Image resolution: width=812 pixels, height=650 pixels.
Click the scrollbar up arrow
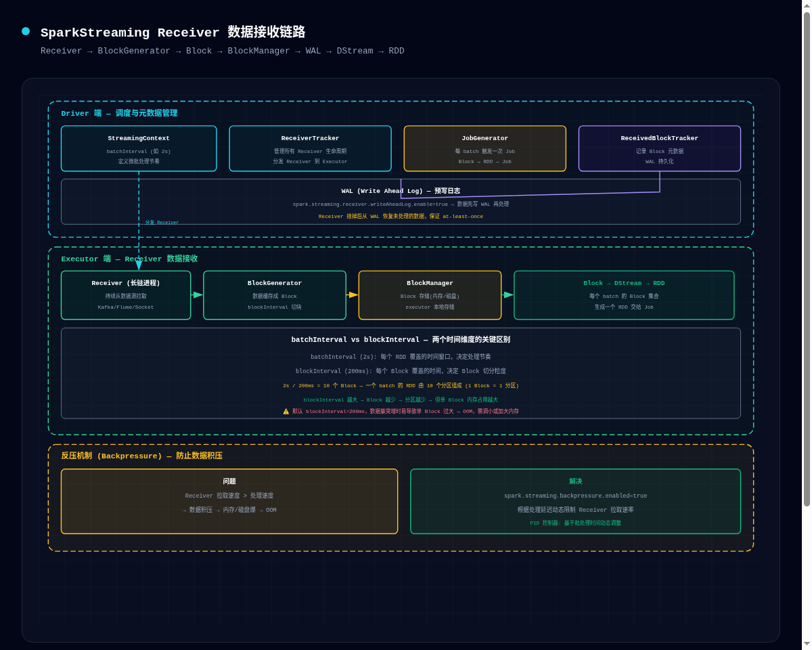point(807,5)
